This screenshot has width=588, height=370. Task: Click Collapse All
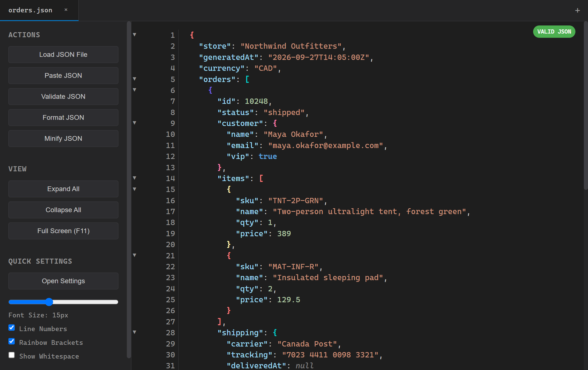(x=63, y=210)
